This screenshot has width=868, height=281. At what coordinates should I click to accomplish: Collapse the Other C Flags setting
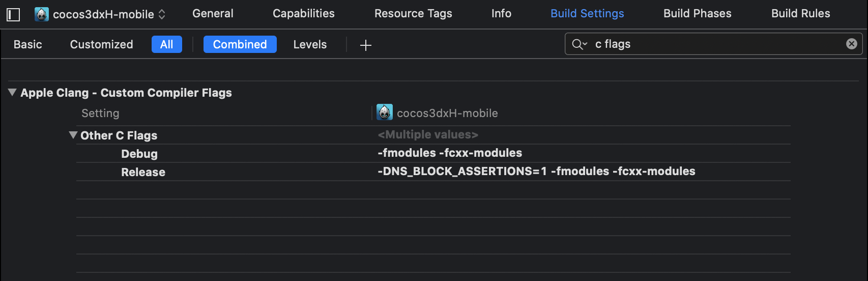[x=73, y=135]
